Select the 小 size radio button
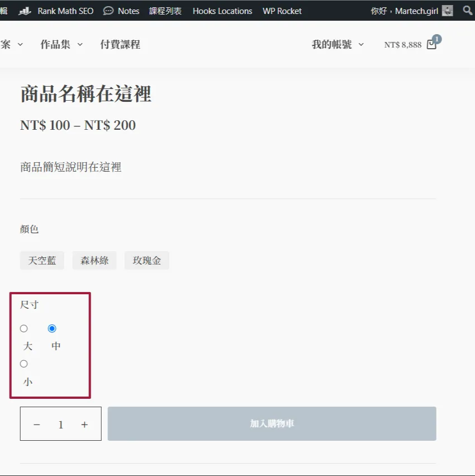 (x=24, y=364)
